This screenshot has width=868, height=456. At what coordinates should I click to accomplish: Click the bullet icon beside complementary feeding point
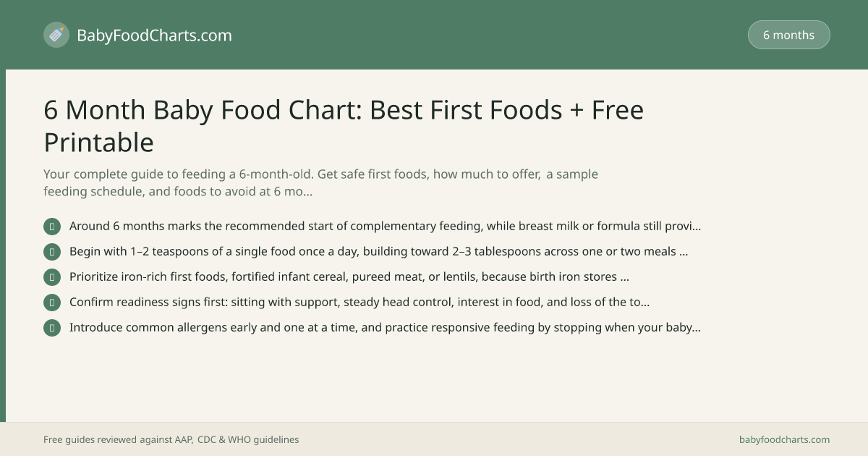coord(52,227)
